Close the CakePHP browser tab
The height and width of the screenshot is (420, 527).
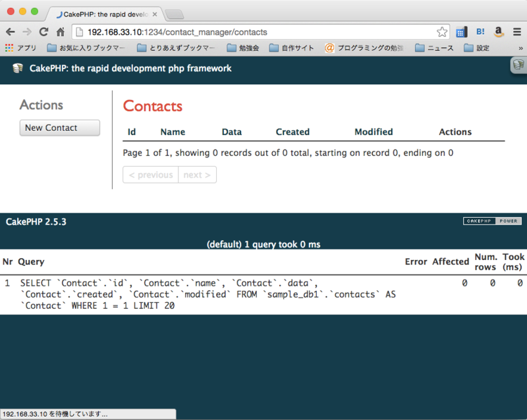click(155, 14)
